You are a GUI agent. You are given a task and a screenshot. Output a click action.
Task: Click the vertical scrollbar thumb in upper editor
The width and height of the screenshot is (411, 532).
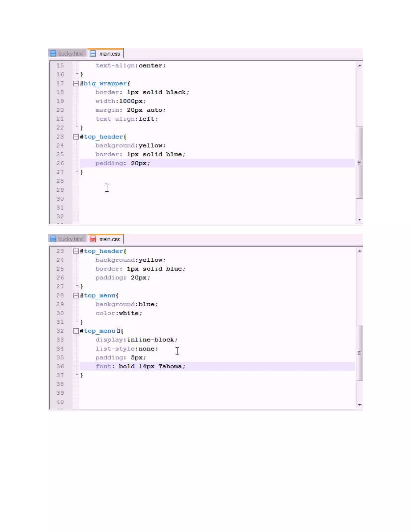[359, 163]
